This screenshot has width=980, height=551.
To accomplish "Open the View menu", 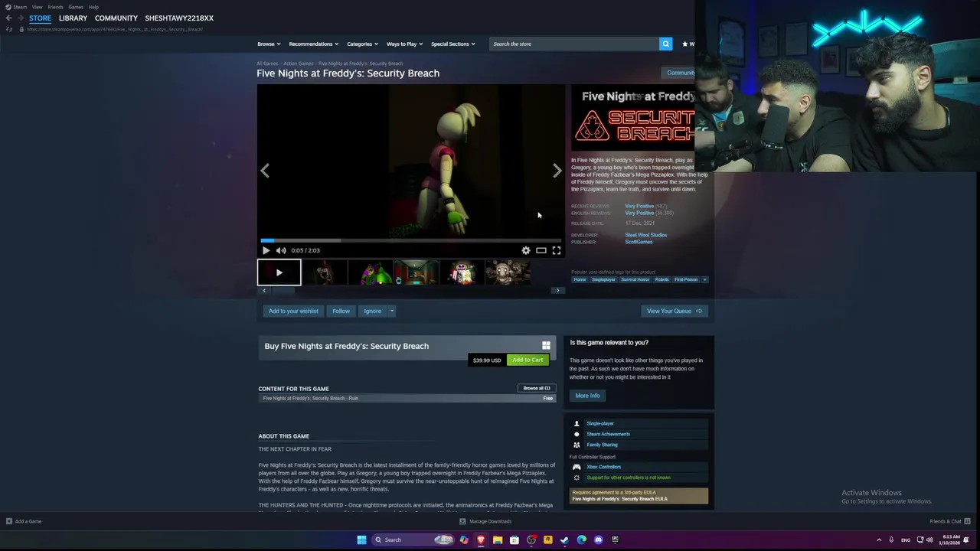I will click(x=37, y=7).
